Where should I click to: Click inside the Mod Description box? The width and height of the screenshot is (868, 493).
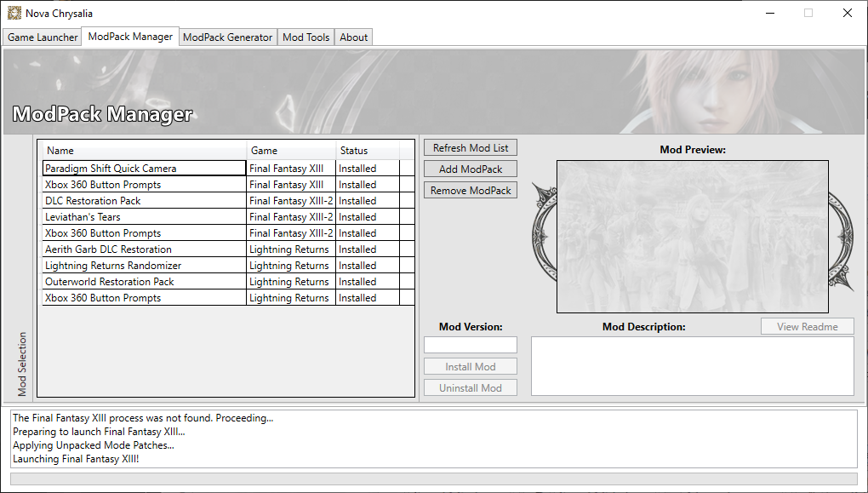click(x=692, y=366)
